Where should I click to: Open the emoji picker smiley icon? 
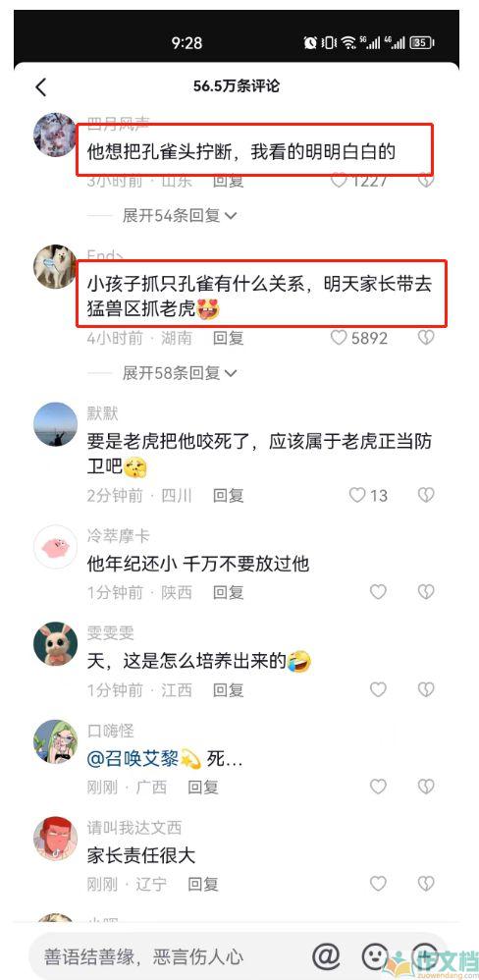[x=374, y=955]
